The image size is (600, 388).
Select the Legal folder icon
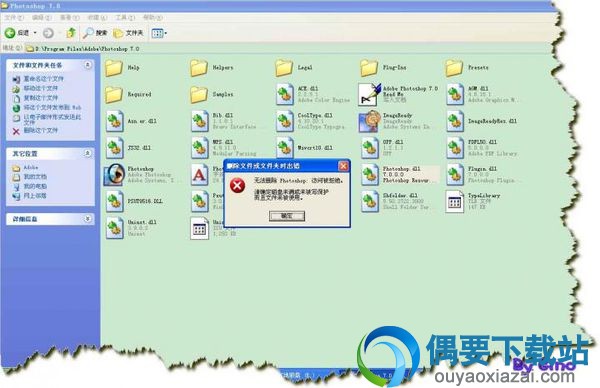[x=284, y=68]
